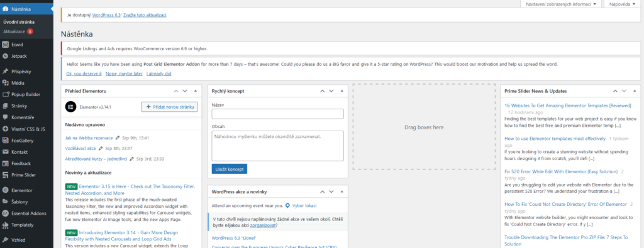The height and width of the screenshot is (248, 644).
Task: Move WordPress akce a novinky widget down
Action: coord(331,191)
